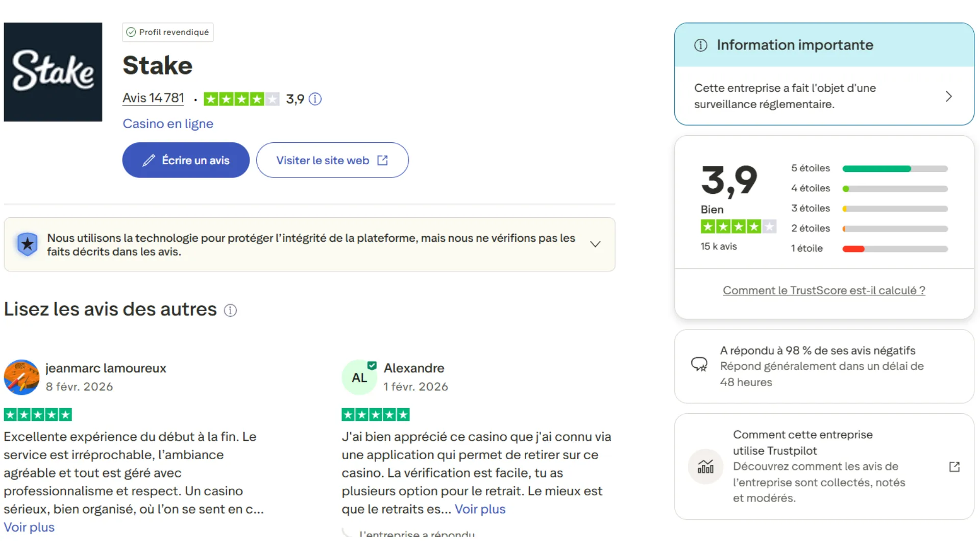Click "Voir plus" on jeanmarc's review
The image size is (980, 551).
click(x=29, y=527)
